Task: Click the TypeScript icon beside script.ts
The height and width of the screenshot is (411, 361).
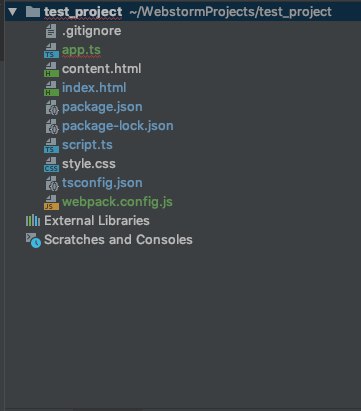Action: tap(51, 145)
